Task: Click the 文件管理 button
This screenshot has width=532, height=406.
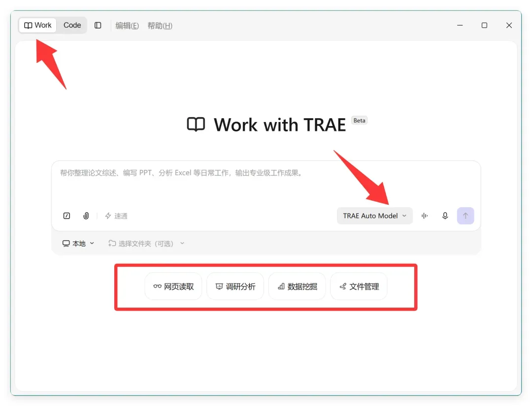Action: pos(359,286)
